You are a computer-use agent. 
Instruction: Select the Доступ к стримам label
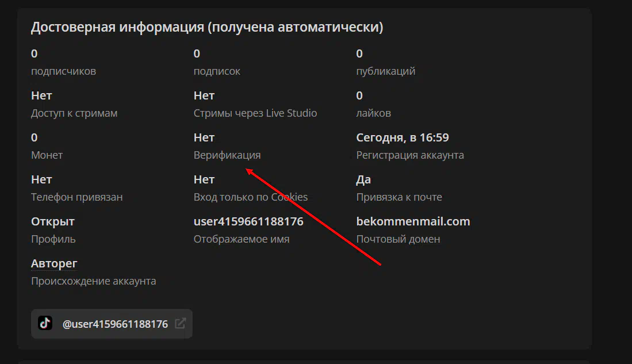[x=74, y=113]
